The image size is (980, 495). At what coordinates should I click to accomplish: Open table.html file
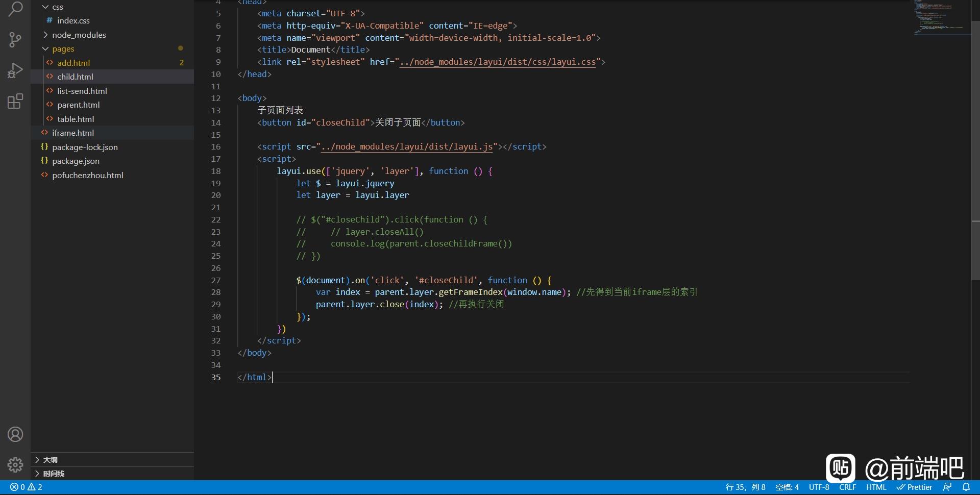pyautogui.click(x=112, y=119)
